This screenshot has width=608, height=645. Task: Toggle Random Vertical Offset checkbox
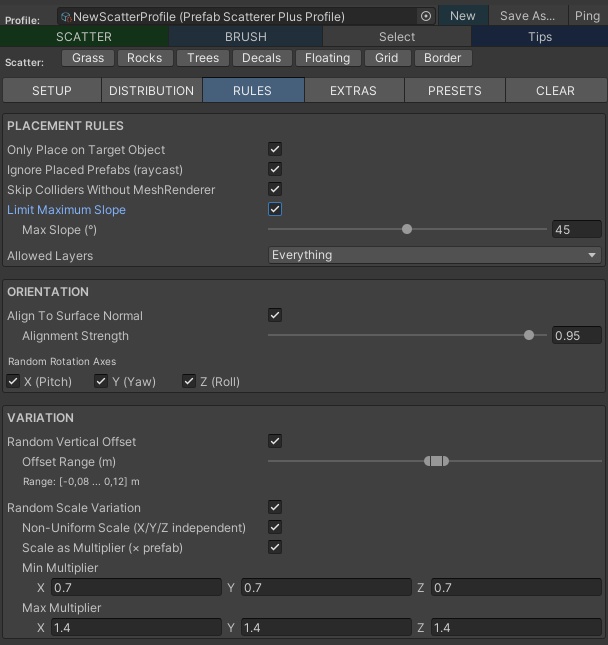275,441
